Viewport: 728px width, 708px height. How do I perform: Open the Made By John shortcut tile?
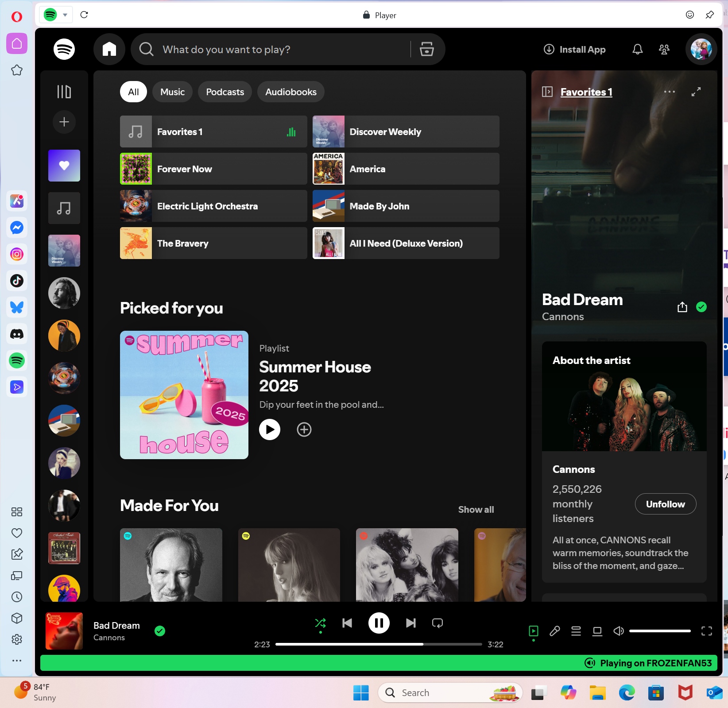[406, 206]
